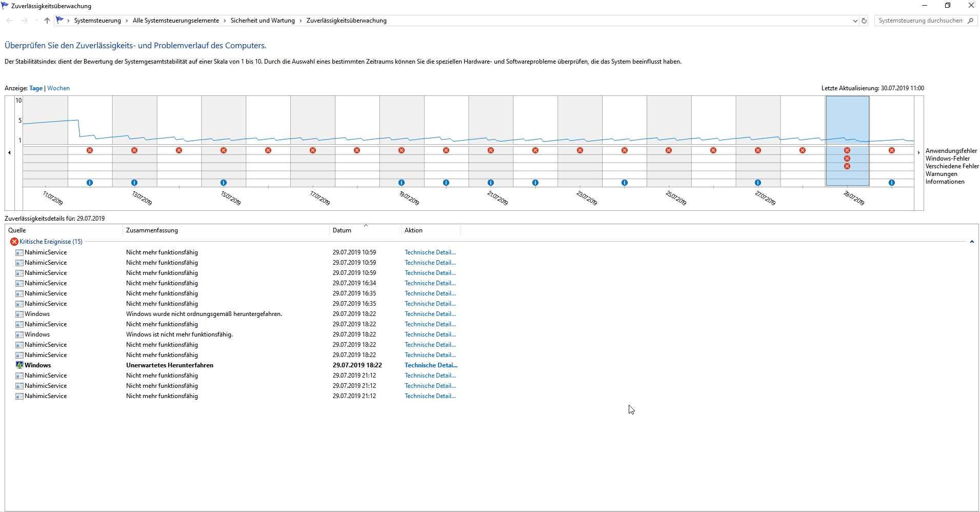The image size is (980, 512).
Task: Expand the chevron after Sicherheit und Wartung
Action: [x=301, y=21]
